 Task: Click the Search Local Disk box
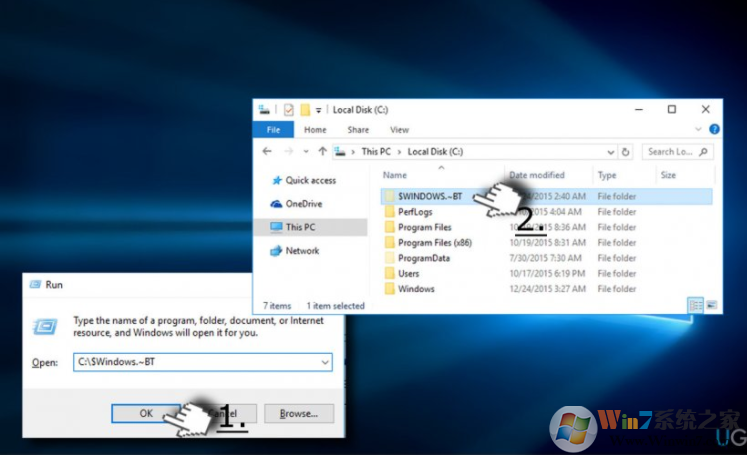click(x=676, y=152)
